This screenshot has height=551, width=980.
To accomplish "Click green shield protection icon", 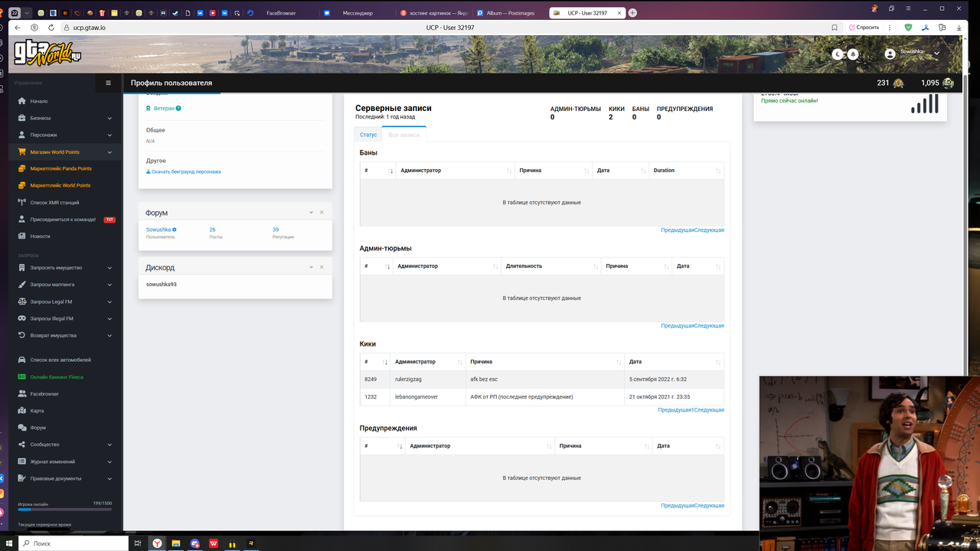I will tap(909, 28).
